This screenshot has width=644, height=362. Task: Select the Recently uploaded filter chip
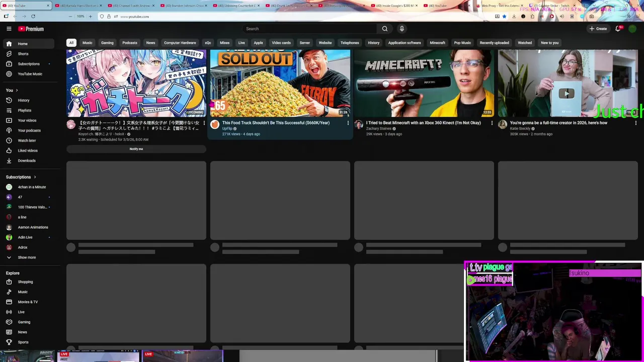494,43
